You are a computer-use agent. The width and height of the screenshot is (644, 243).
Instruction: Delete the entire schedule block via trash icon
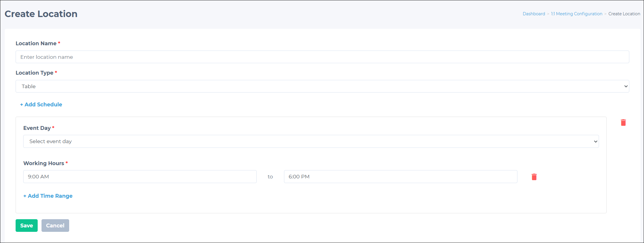[x=623, y=123]
